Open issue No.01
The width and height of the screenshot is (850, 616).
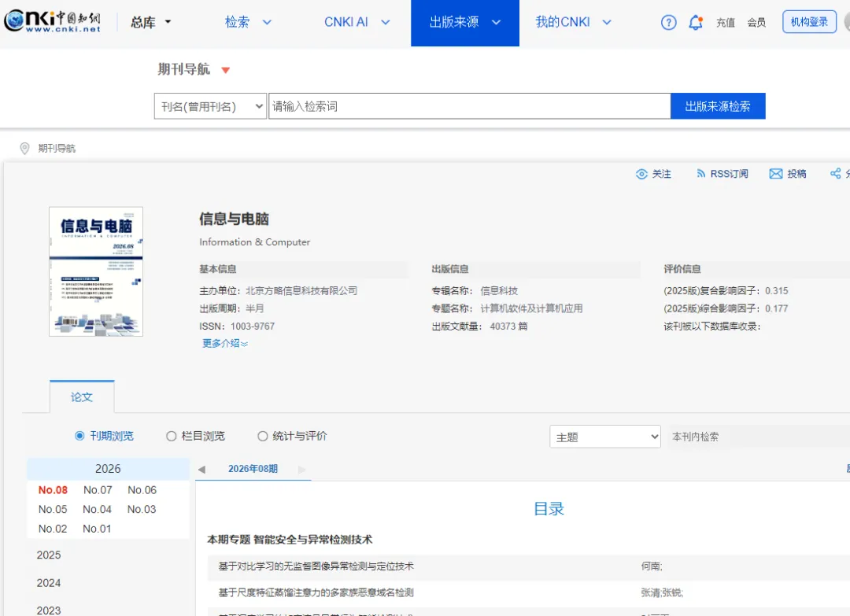click(x=97, y=529)
